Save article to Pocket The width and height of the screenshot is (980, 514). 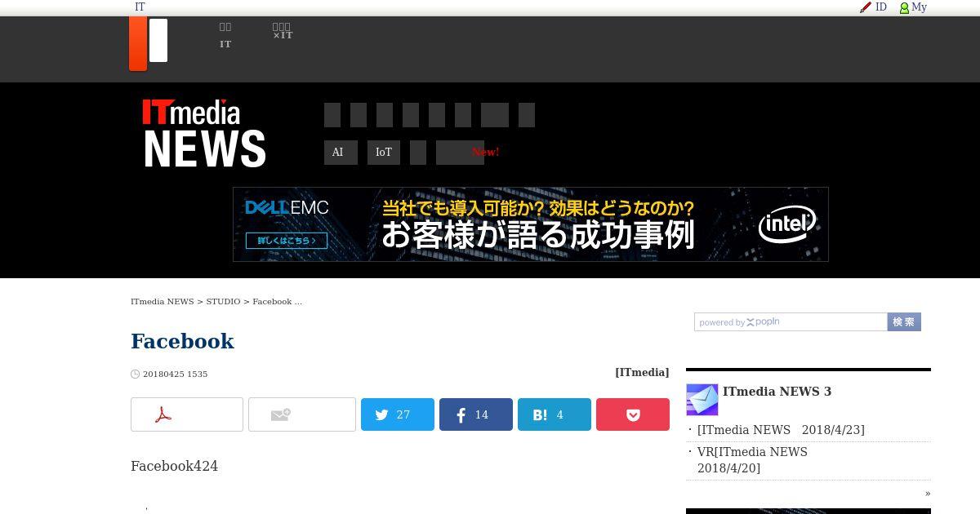click(x=633, y=414)
